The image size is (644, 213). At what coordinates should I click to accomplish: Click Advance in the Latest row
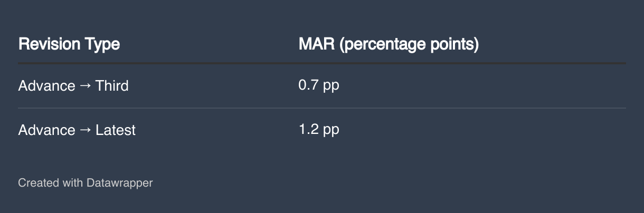(47, 130)
